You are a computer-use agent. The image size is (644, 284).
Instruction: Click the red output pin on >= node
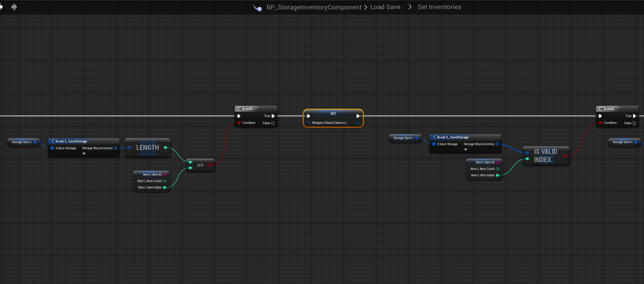[210, 165]
